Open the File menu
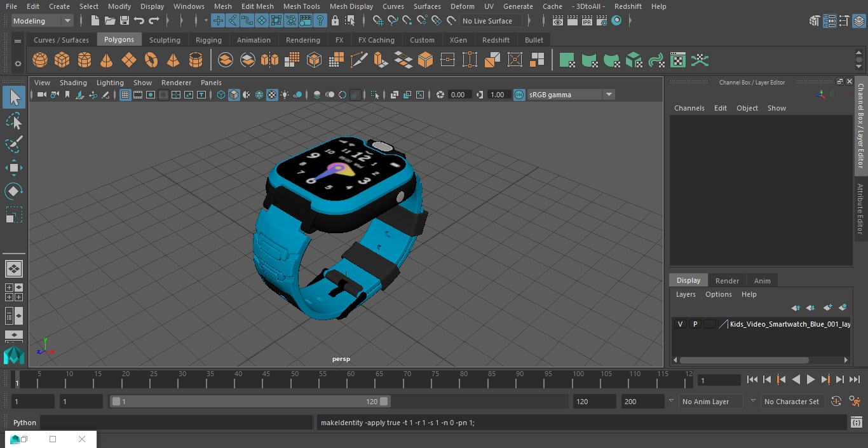 click(11, 6)
